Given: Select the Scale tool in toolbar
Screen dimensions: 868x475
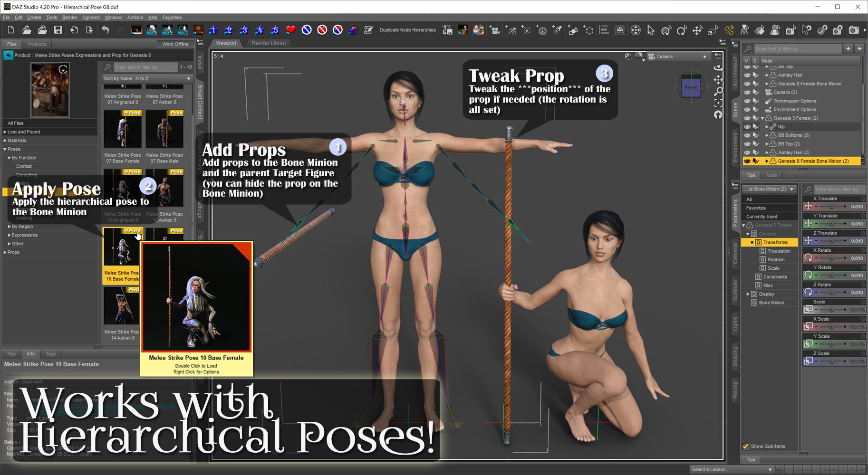Looking at the screenshot, I should (x=713, y=30).
